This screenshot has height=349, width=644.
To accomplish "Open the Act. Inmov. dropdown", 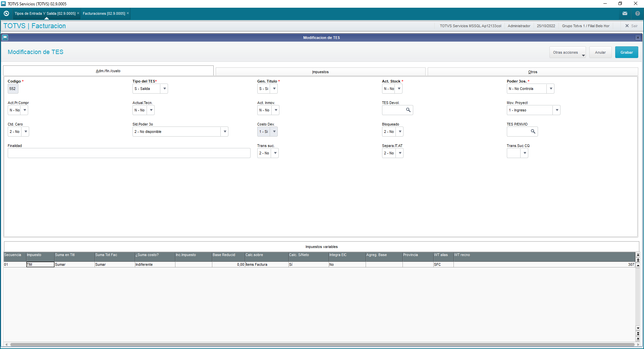I will [x=276, y=110].
